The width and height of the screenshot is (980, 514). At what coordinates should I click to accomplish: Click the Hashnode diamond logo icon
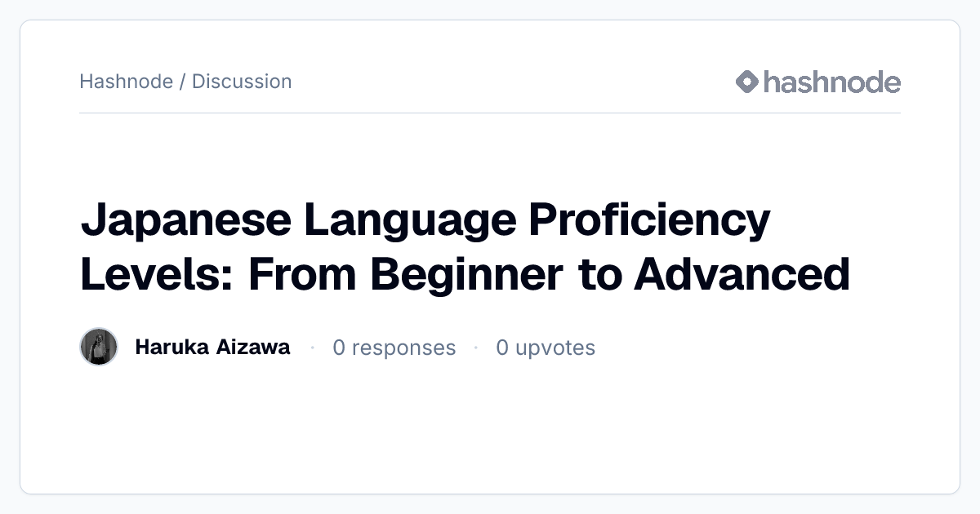point(747,82)
